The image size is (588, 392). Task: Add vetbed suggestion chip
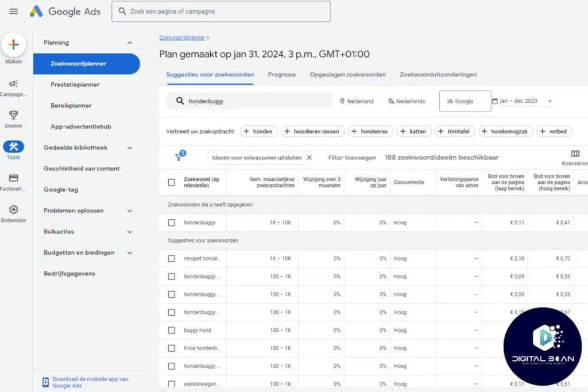(x=554, y=131)
